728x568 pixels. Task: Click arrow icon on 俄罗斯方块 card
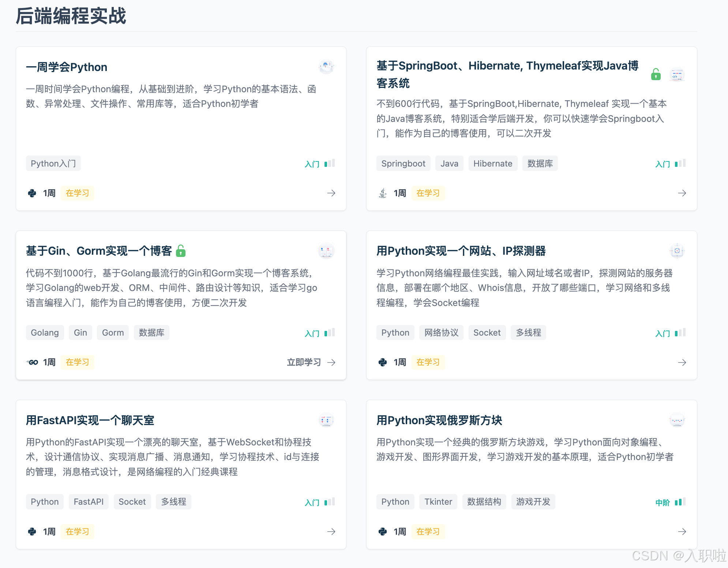tap(682, 531)
